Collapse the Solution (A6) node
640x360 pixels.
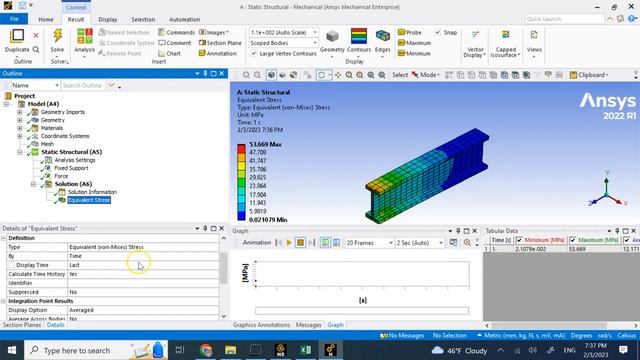coord(33,184)
